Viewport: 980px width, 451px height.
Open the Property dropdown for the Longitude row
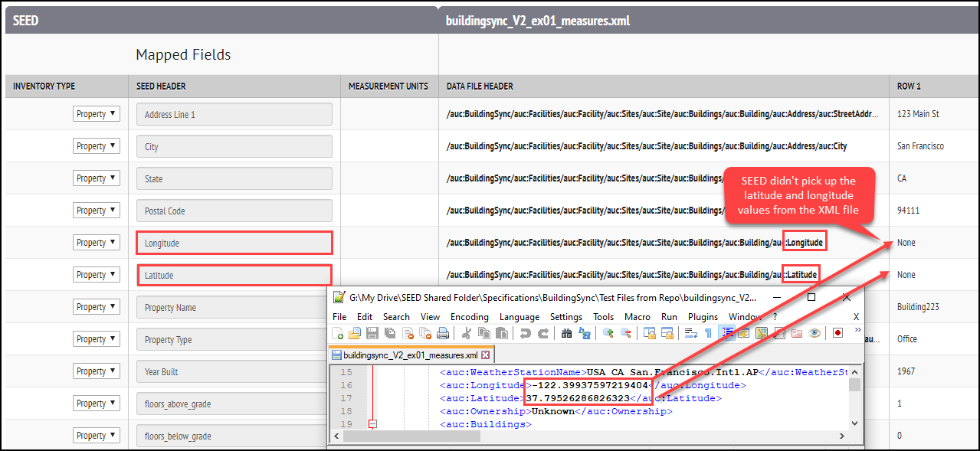tap(96, 242)
